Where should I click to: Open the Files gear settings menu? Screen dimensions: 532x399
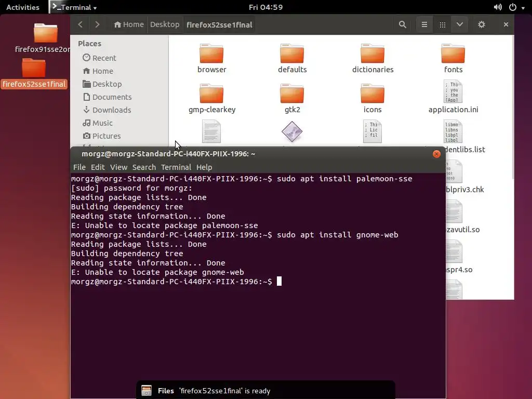482,24
